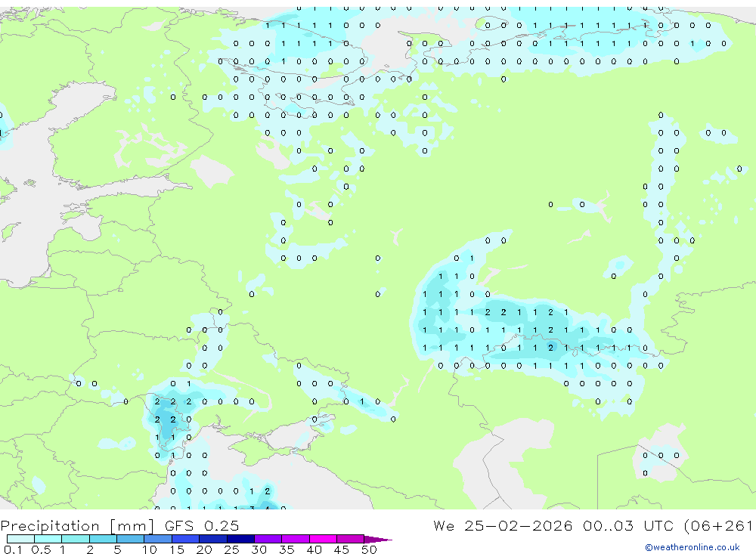Click the '35' legend scale label
This screenshot has width=756, height=554.
pyautogui.click(x=287, y=549)
